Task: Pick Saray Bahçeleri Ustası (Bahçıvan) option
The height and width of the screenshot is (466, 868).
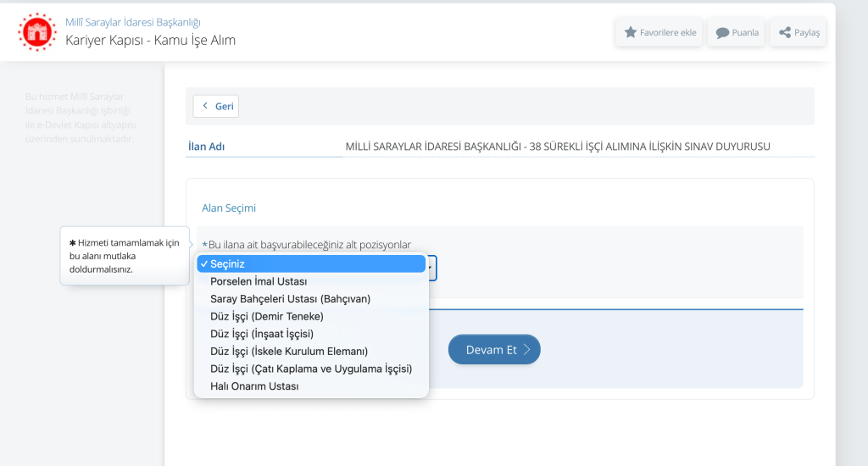Action: point(311,299)
